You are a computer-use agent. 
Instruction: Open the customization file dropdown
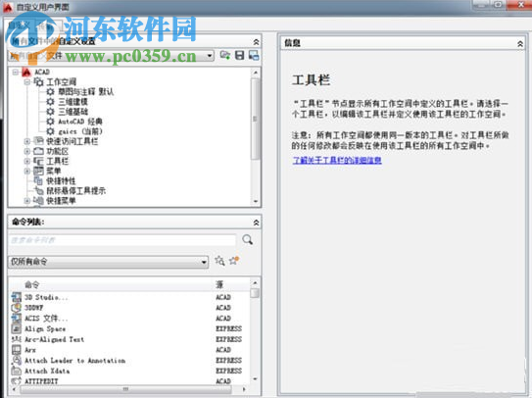click(210, 55)
